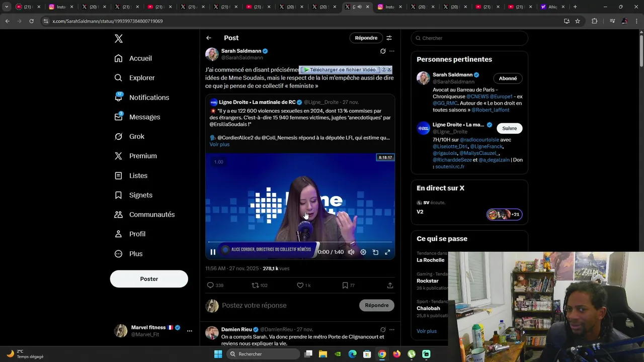Go to Accueil in the sidebar

[x=133, y=58]
